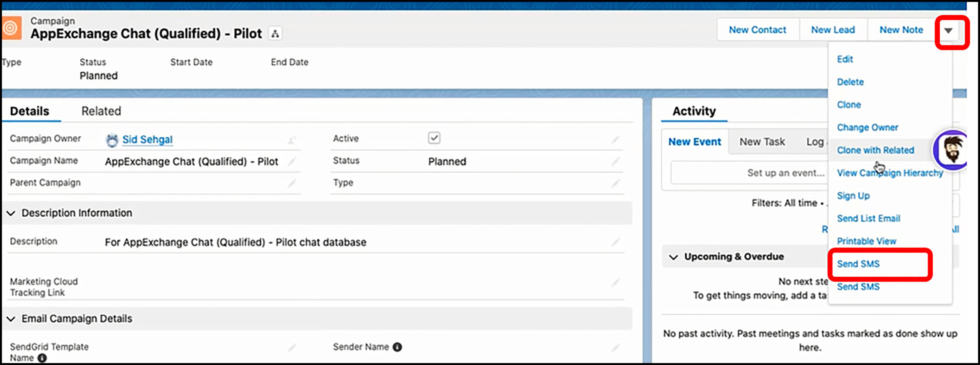Choose Sign Up in the actions menu

853,196
